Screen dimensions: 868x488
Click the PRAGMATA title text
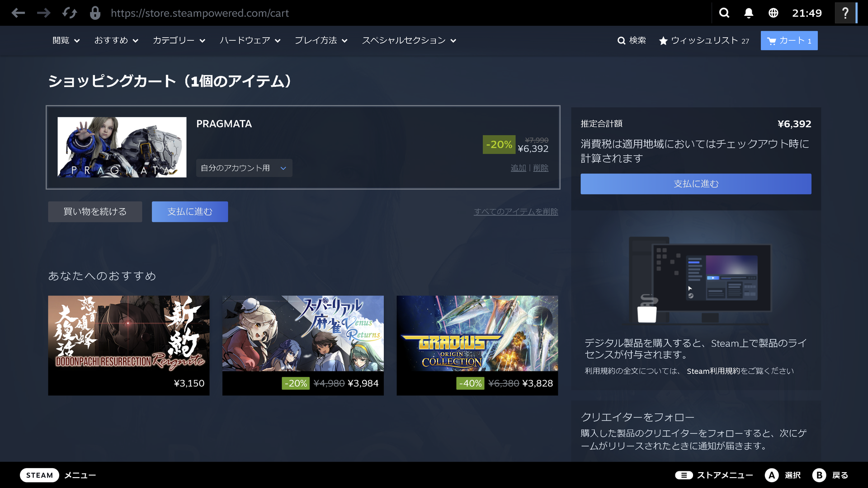click(224, 124)
